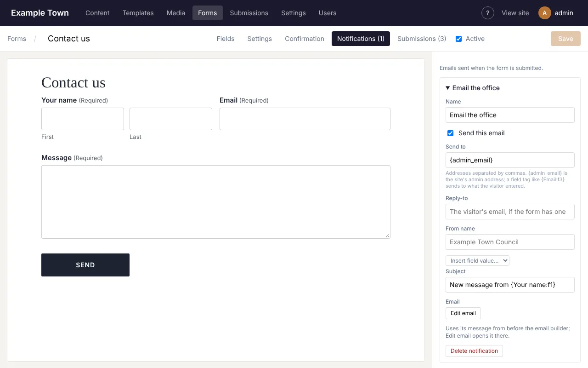588x368 pixels.
Task: Focus the Email field in the form
Action: pos(305,119)
